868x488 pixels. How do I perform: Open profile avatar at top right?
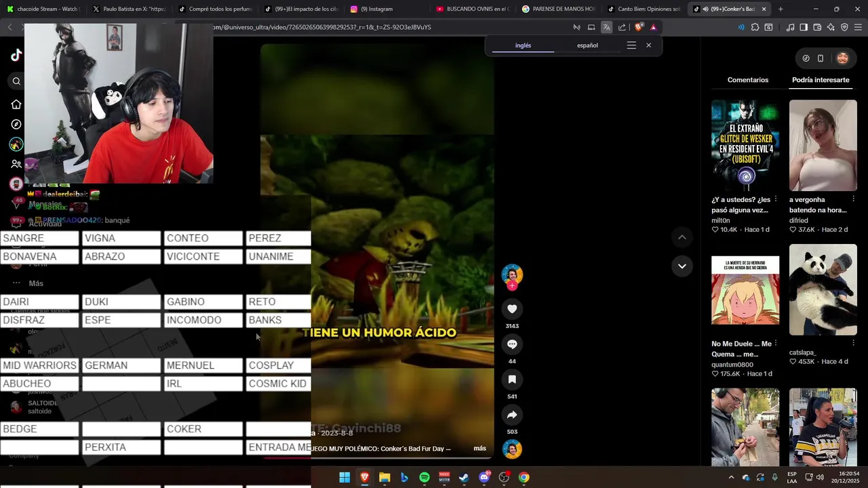coord(842,58)
